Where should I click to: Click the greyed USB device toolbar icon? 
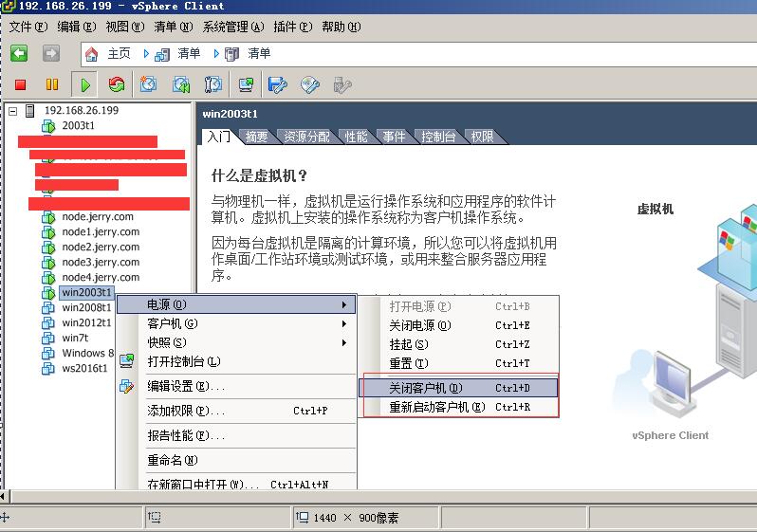pos(342,85)
